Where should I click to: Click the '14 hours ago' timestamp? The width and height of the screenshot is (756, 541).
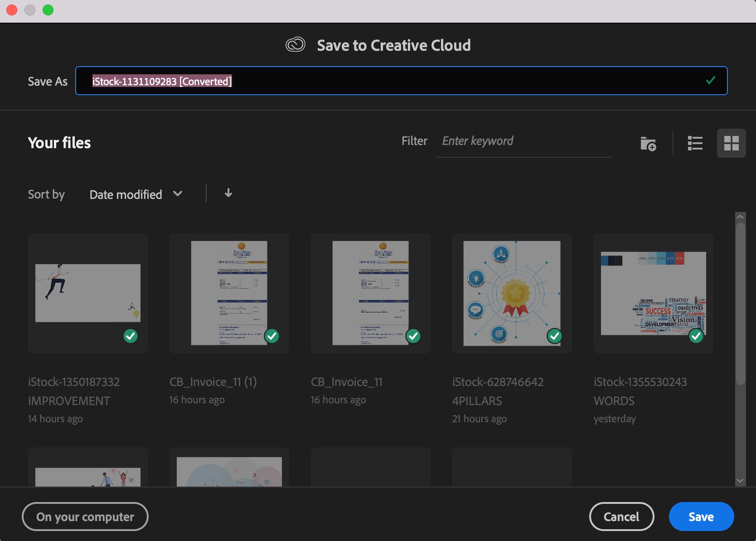coord(55,419)
